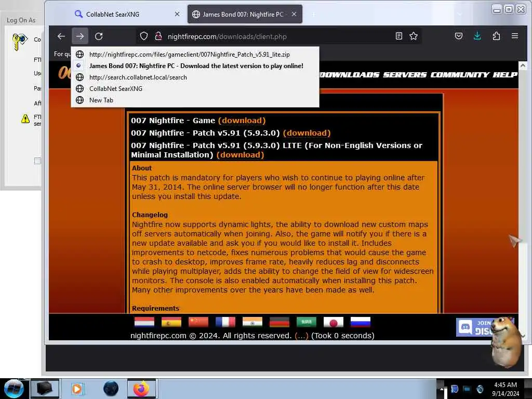
Task: Open the extensions puzzle piece icon
Action: coord(496,36)
